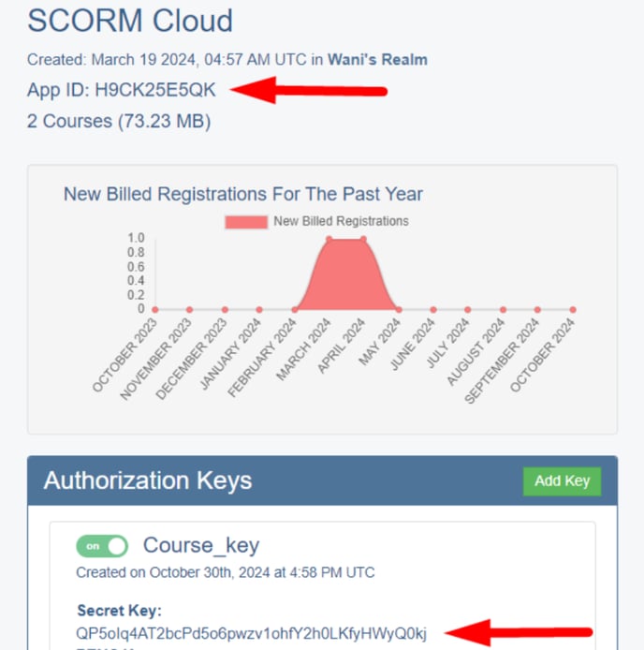Screen dimensions: 644x650
Task: Click the March 2024 peak data point
Action: tap(329, 239)
